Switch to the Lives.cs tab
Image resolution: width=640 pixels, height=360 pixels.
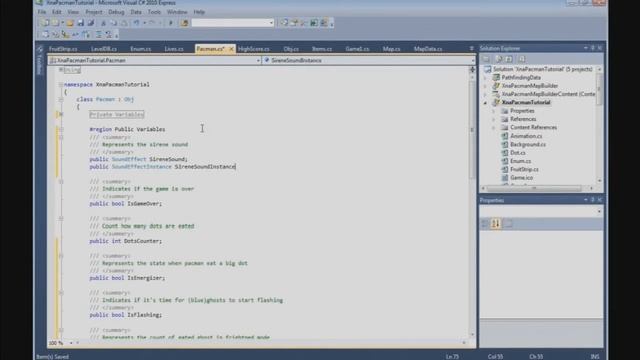(174, 49)
